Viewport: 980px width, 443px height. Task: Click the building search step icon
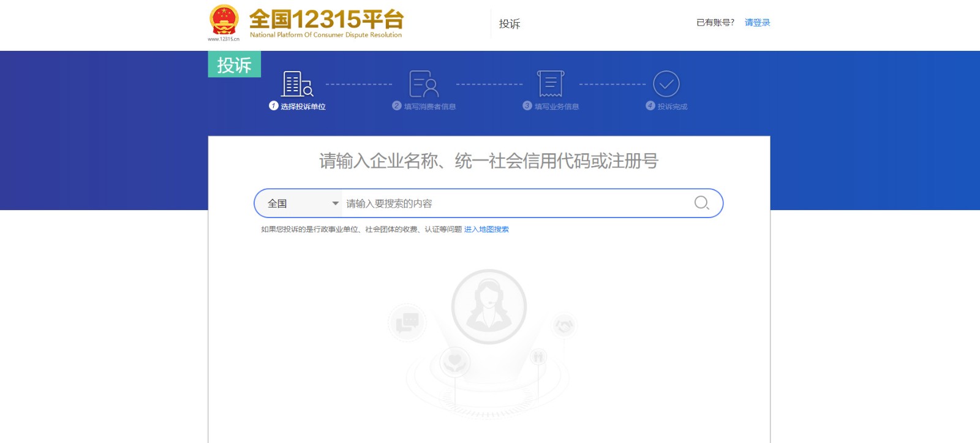coord(297,84)
